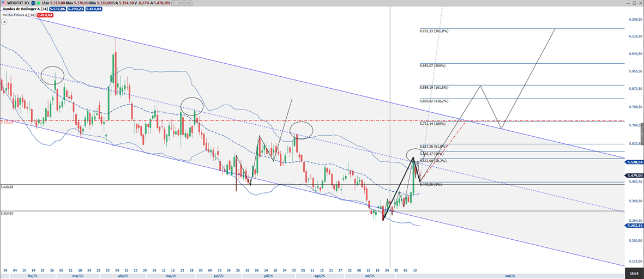
Task: Click the green status dot in header
Action: (x=39, y=3)
